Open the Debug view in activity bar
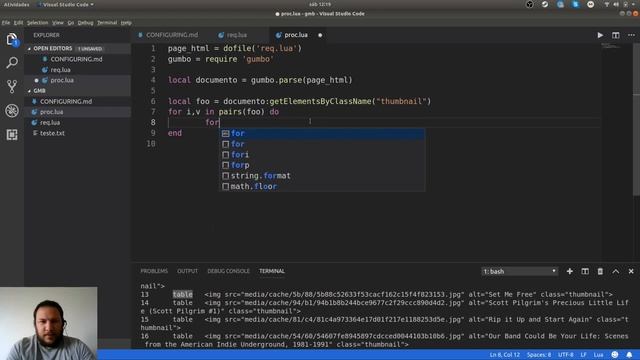Image resolution: width=640 pixels, height=360 pixels. click(12, 111)
